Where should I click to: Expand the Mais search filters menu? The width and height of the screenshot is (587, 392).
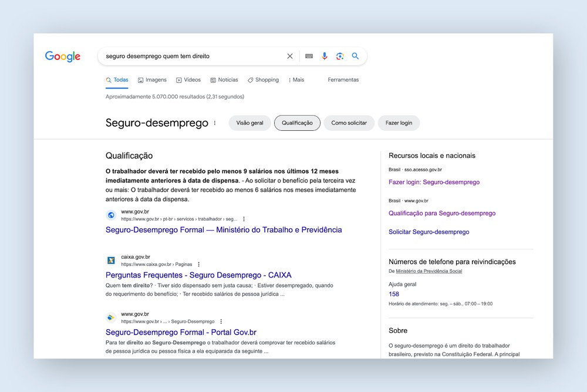tap(296, 80)
